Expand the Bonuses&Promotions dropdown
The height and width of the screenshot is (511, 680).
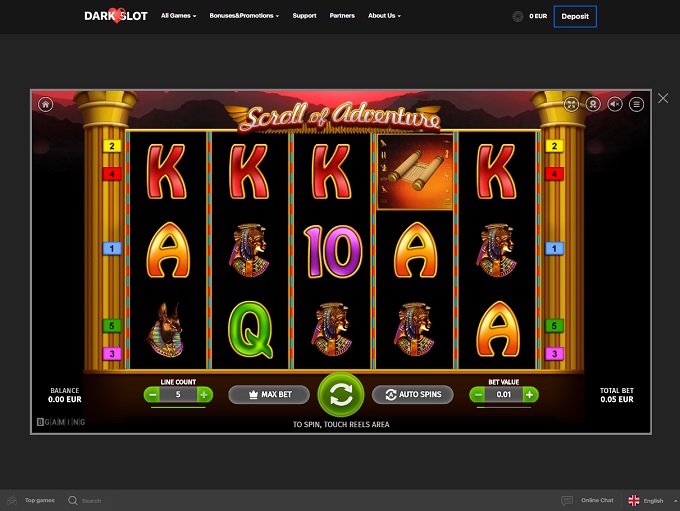coord(244,16)
